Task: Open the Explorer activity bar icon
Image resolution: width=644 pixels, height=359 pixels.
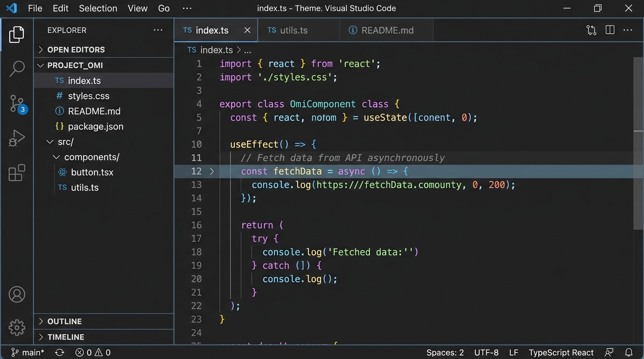Action: pos(16,35)
